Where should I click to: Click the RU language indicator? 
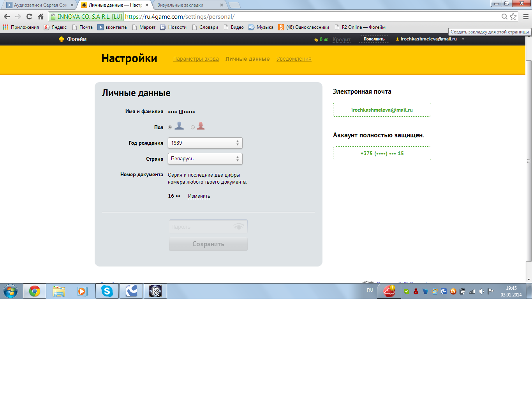pos(370,290)
